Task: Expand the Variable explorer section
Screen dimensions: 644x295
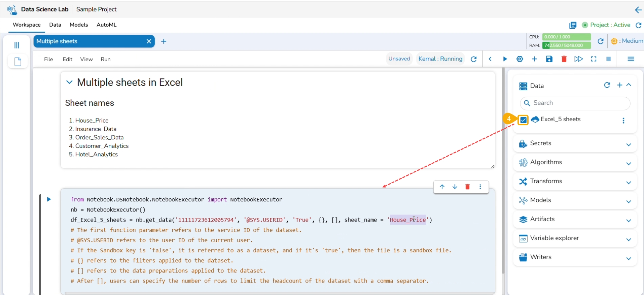Action: [x=628, y=239]
